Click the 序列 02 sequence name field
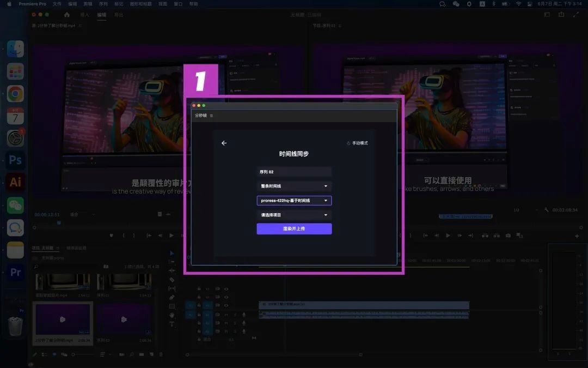Screen dimensions: 588x368 [x=294, y=172]
